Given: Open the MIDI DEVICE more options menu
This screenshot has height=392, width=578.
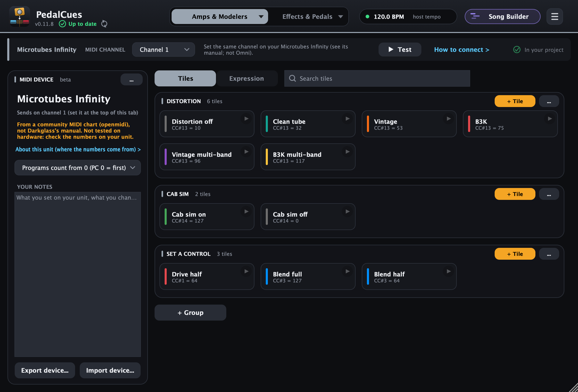Looking at the screenshot, I should pos(131,80).
